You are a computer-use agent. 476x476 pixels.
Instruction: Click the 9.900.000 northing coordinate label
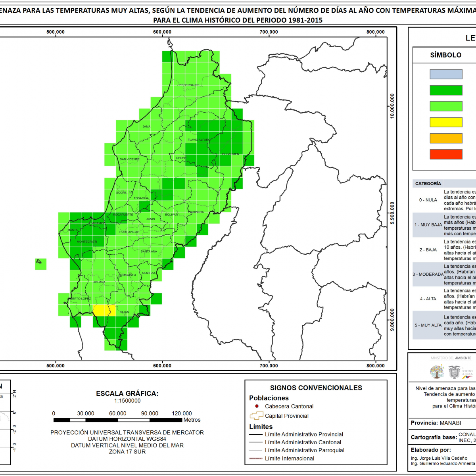(392, 213)
